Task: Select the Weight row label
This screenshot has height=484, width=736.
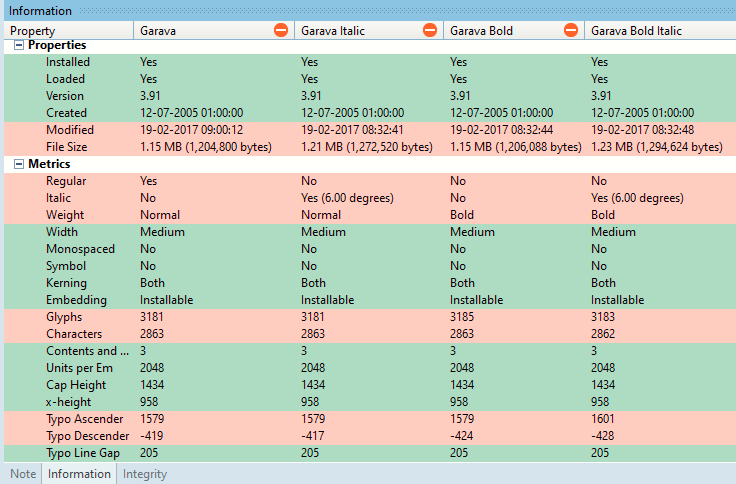Action: click(x=65, y=215)
